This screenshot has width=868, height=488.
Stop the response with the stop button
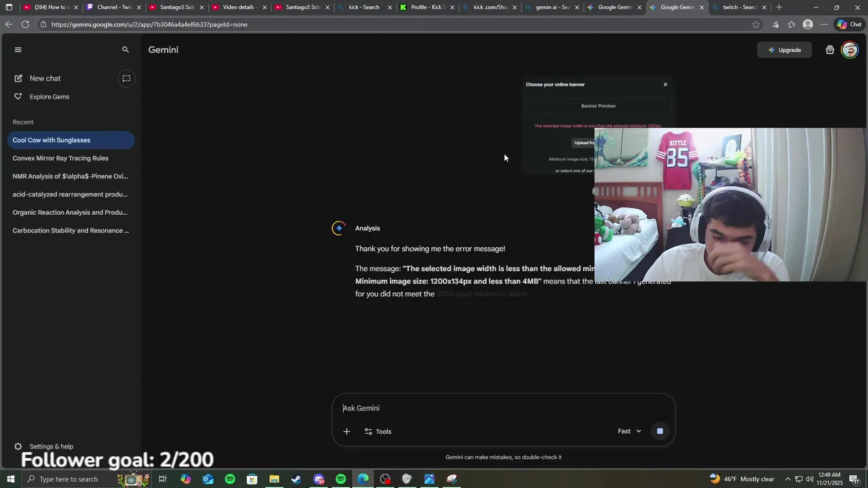[x=660, y=432]
